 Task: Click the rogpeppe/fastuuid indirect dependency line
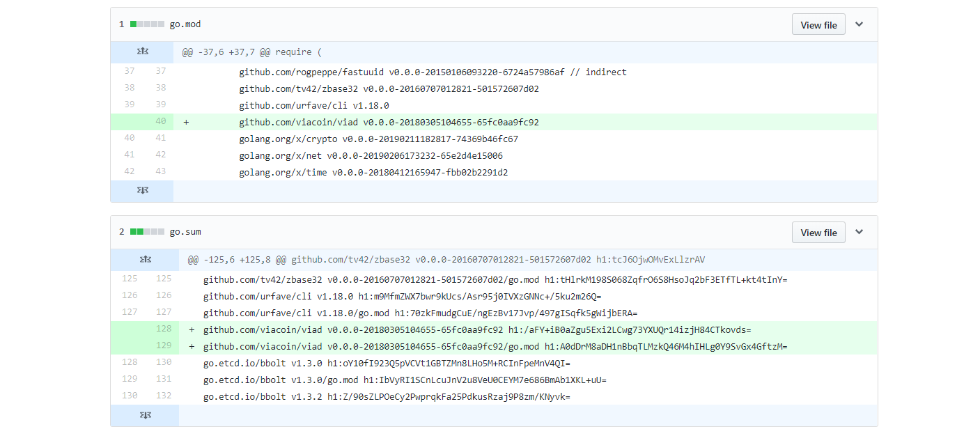433,72
